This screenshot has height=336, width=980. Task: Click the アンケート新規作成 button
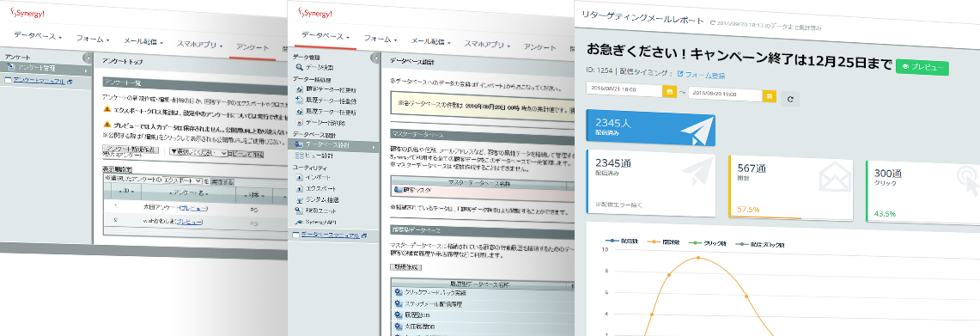click(x=131, y=150)
